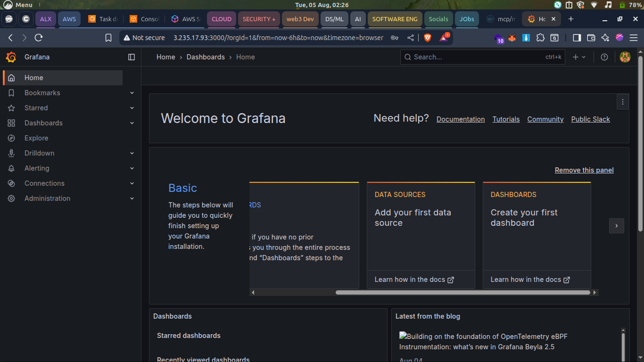The height and width of the screenshot is (362, 644).
Task: Open the Grafana help question mark icon
Action: (604, 57)
